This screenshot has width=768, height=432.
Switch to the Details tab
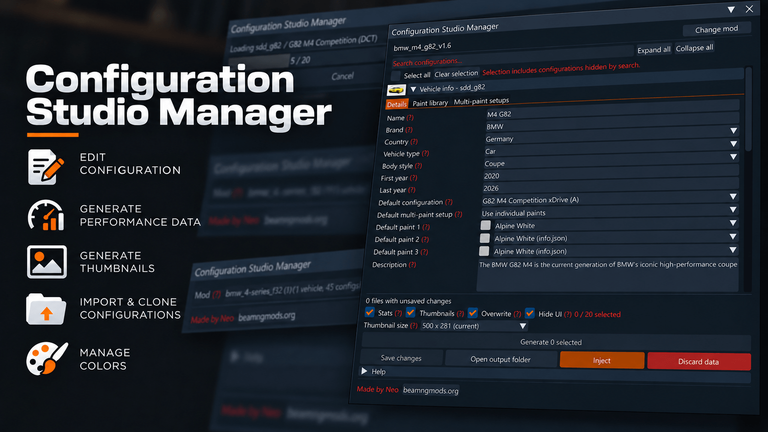[x=396, y=104]
